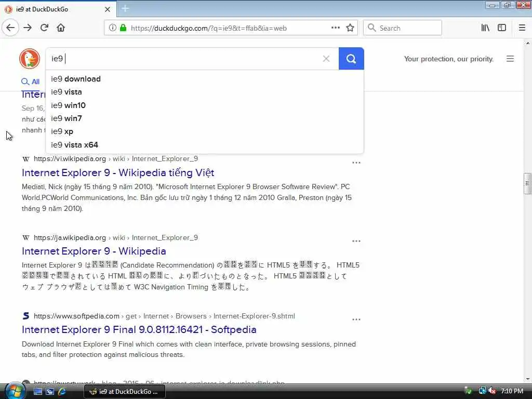Click the 7:10 PM taskbar clock
The image size is (532, 399).
(x=512, y=391)
